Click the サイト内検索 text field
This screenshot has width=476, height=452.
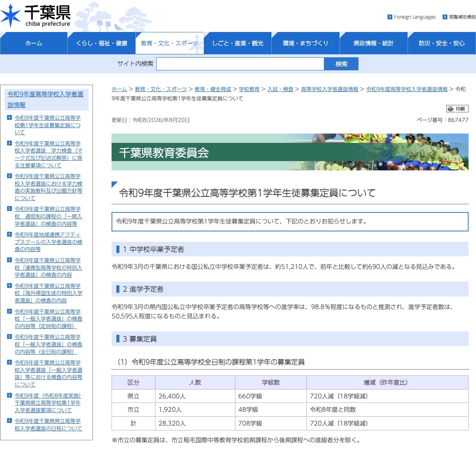[x=240, y=64]
